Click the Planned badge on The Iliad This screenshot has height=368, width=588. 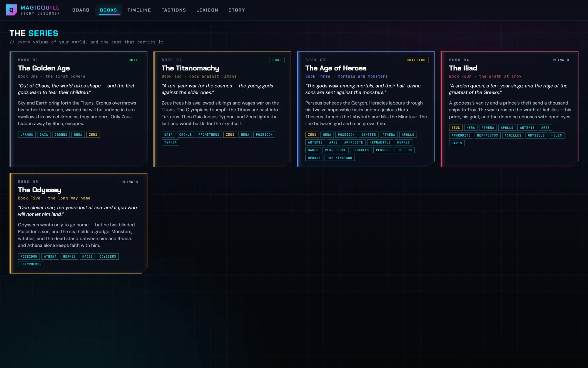[561, 60]
